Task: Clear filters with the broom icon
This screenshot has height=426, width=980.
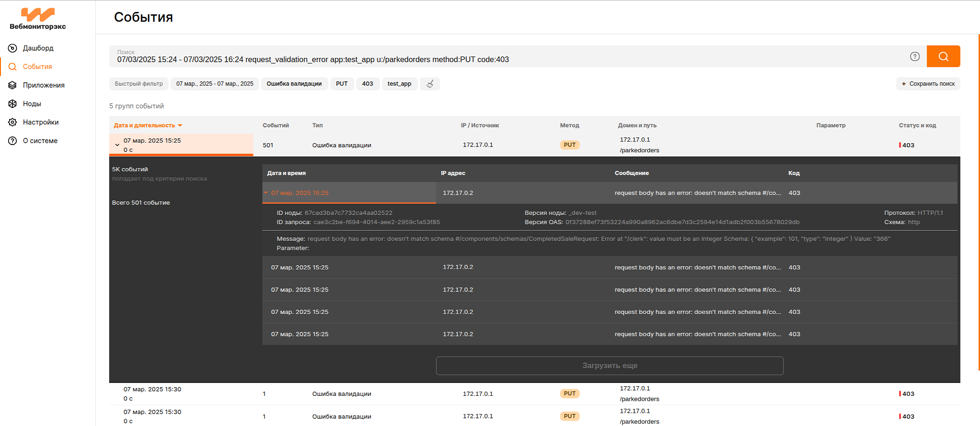Action: (429, 84)
